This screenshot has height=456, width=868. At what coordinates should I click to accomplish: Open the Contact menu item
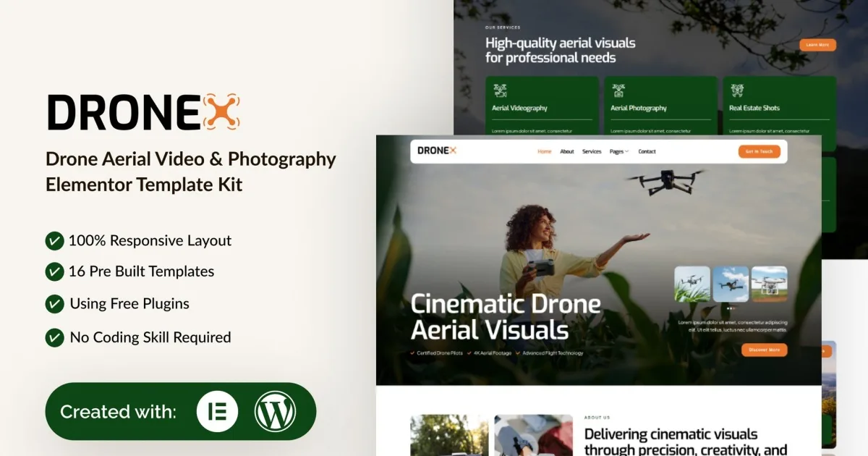(x=647, y=151)
